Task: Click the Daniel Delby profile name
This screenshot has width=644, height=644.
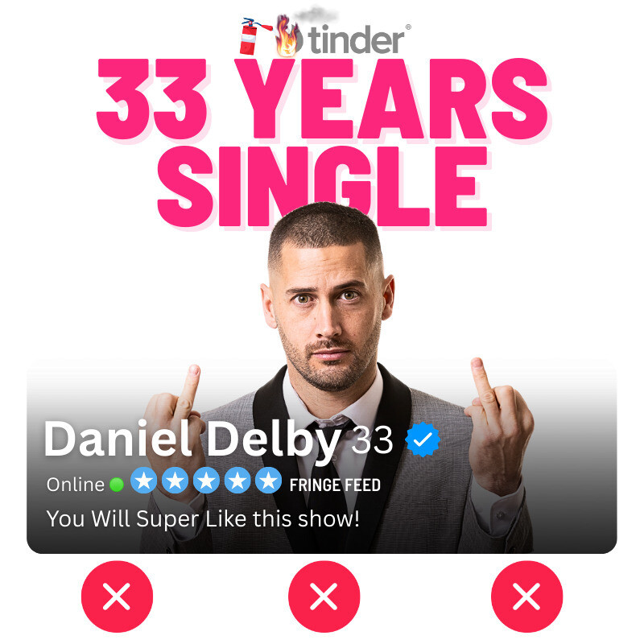Action: (192, 440)
